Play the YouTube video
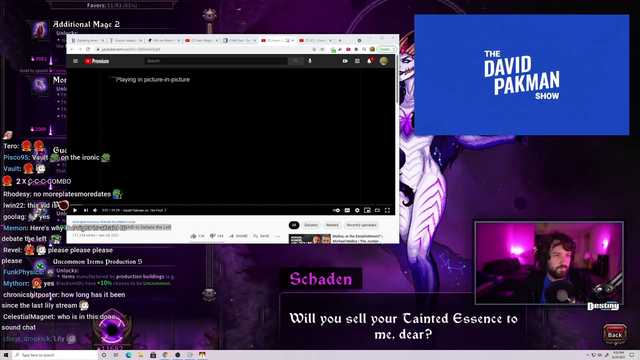Viewport: 640px width, 360px height. [75, 210]
